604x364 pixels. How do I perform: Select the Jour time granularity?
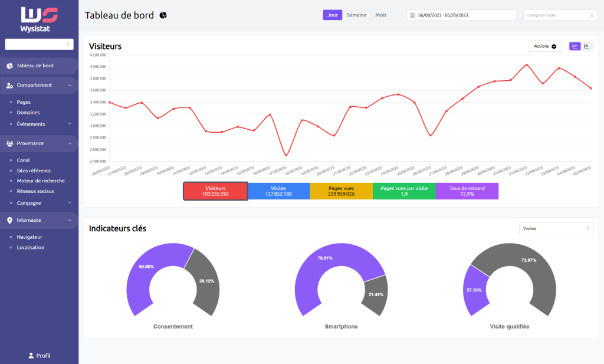coord(332,15)
